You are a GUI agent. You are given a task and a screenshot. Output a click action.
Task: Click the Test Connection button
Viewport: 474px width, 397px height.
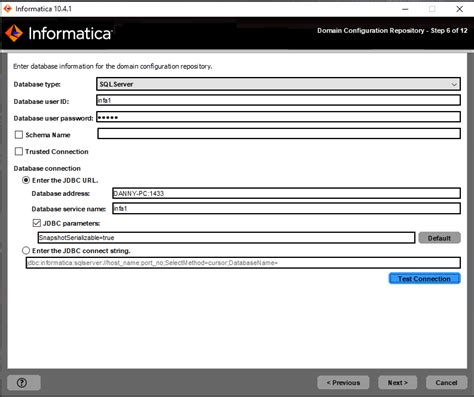click(424, 279)
